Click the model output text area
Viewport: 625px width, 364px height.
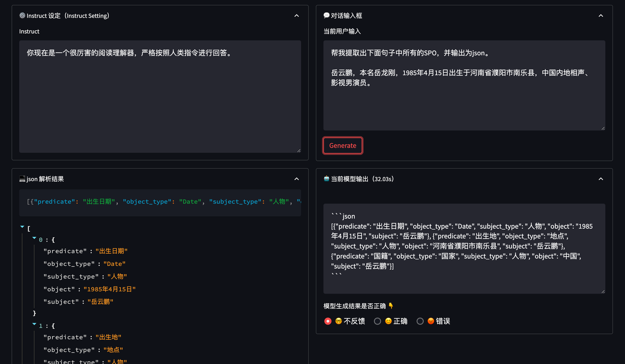coord(464,249)
